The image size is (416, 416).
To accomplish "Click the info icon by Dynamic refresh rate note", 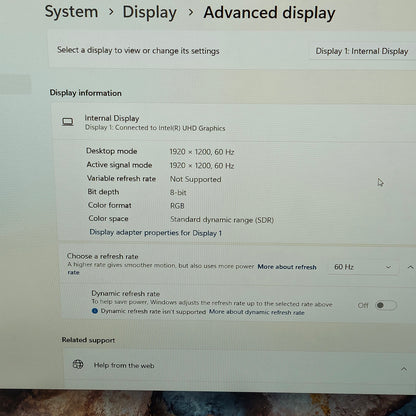I will (95, 311).
